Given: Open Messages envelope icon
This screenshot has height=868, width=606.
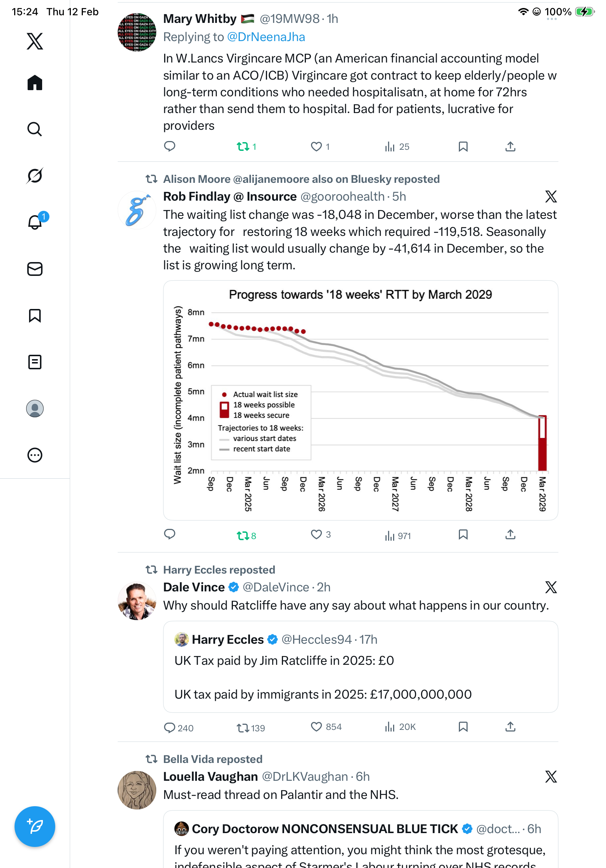Looking at the screenshot, I should (x=35, y=269).
